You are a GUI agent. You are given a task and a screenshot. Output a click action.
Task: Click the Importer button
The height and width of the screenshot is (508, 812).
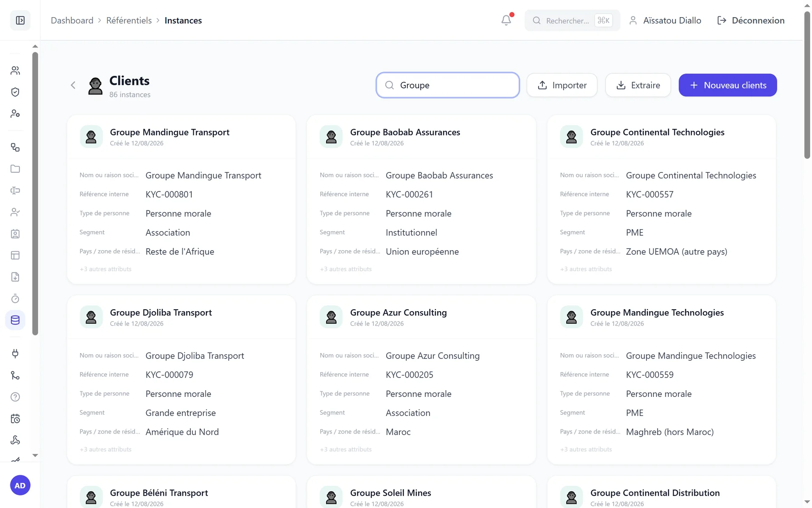coord(562,85)
